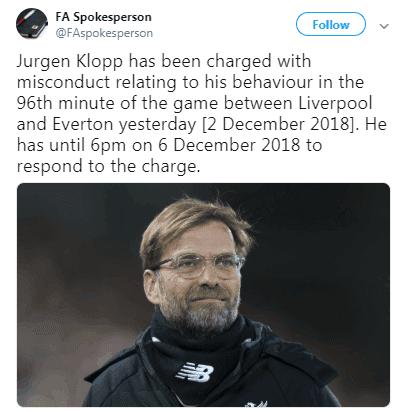
Task: Open the attached Jurgen Klopp photo
Action: tap(203, 295)
